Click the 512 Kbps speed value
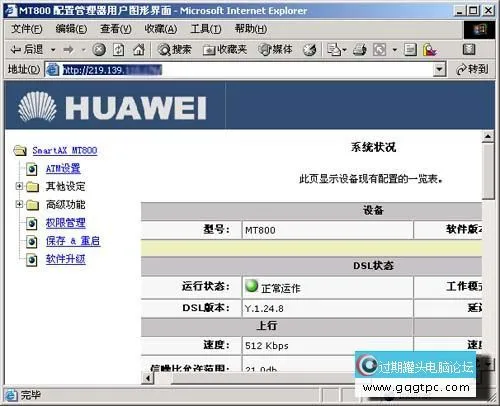 coord(267,346)
